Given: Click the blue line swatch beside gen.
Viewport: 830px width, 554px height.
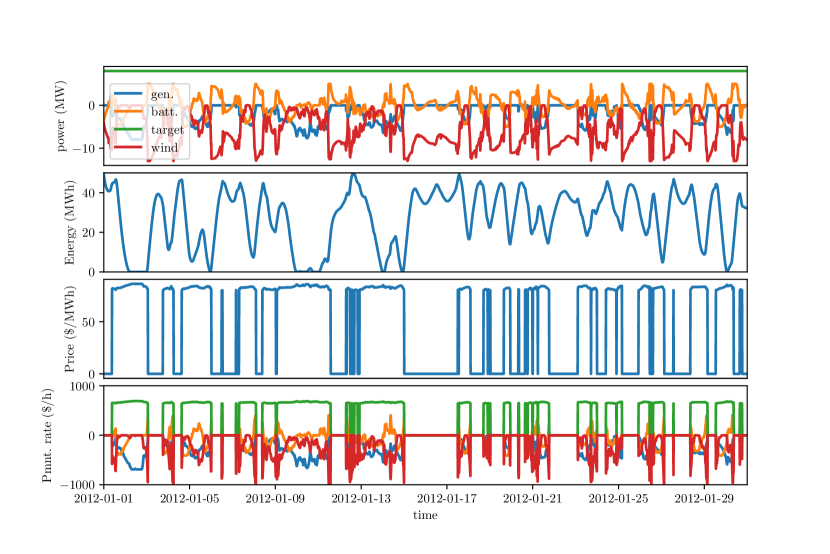Looking at the screenshot, I should [128, 94].
